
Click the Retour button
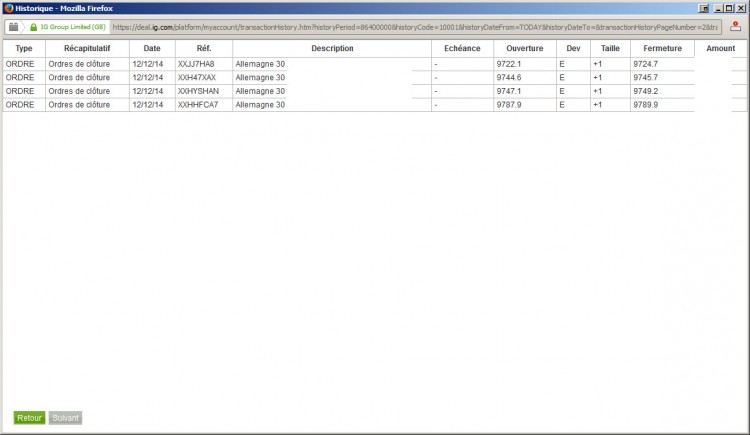[29, 418]
